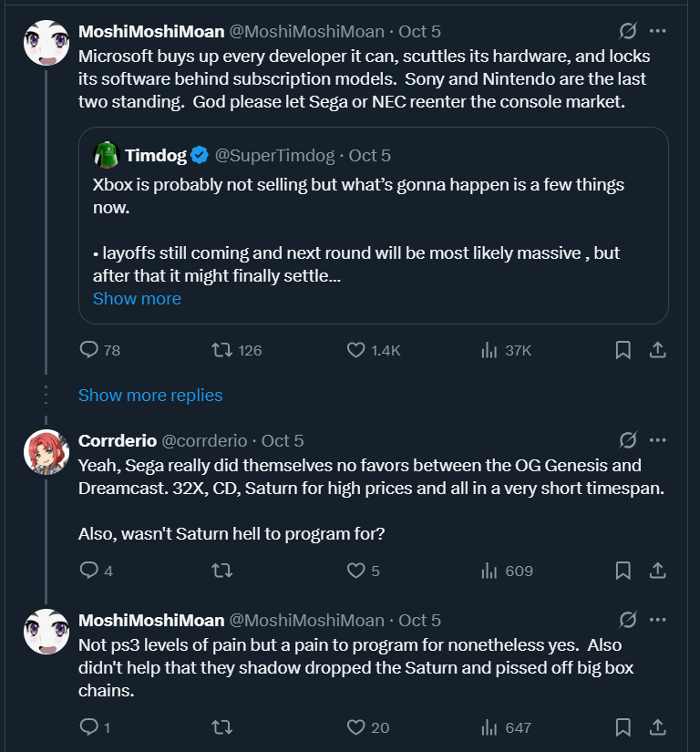Image resolution: width=700 pixels, height=752 pixels.
Task: Click Corrderio's red-haired avatar
Action: coord(46,450)
